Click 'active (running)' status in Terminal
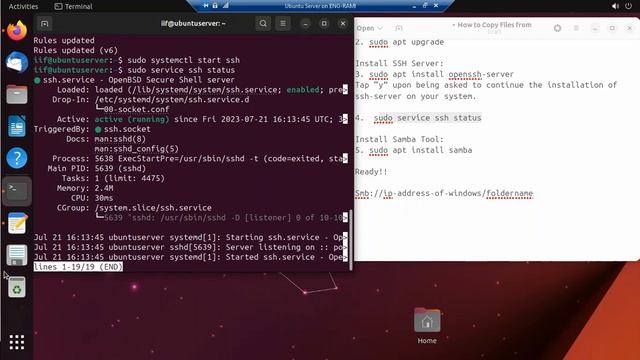640x360 pixels. click(132, 119)
